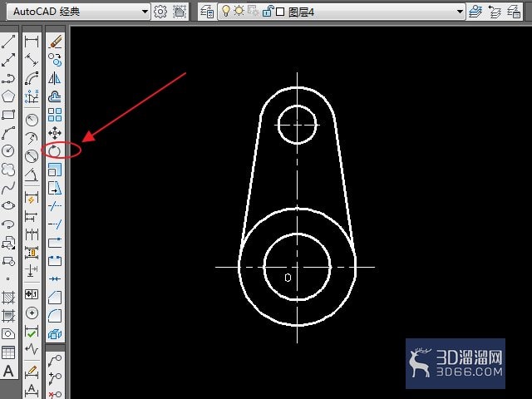Select the Revision Cloud tool
This screenshot has height=399, width=532.
[8, 170]
